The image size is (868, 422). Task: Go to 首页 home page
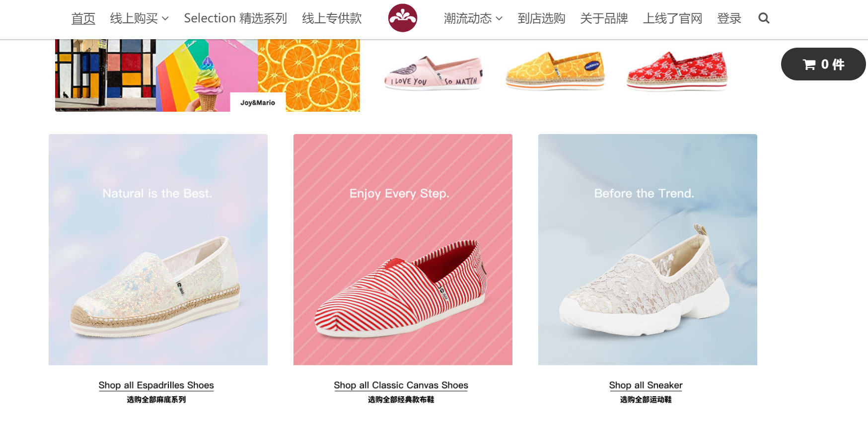[83, 18]
